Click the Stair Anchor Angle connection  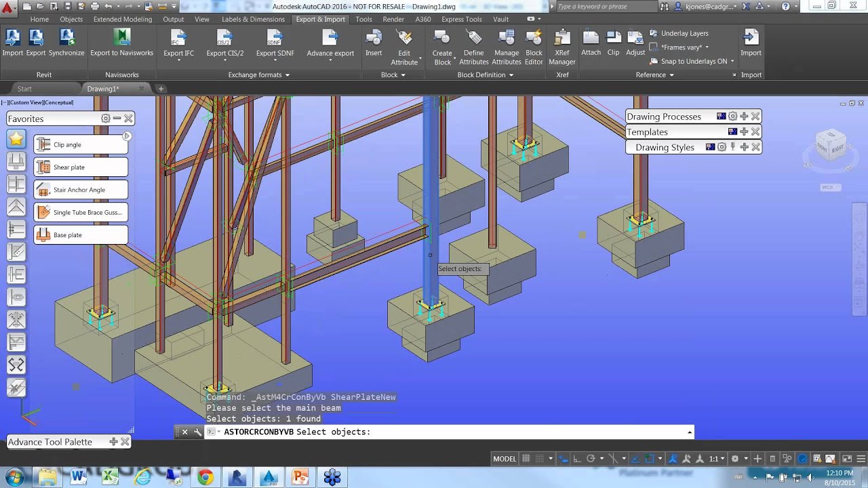tap(81, 190)
